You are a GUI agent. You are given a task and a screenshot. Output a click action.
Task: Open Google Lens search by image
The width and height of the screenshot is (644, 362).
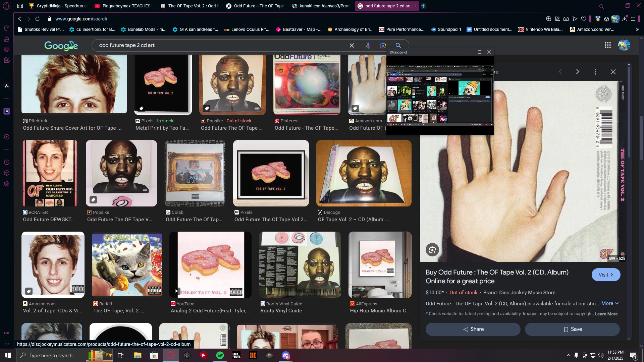(383, 45)
